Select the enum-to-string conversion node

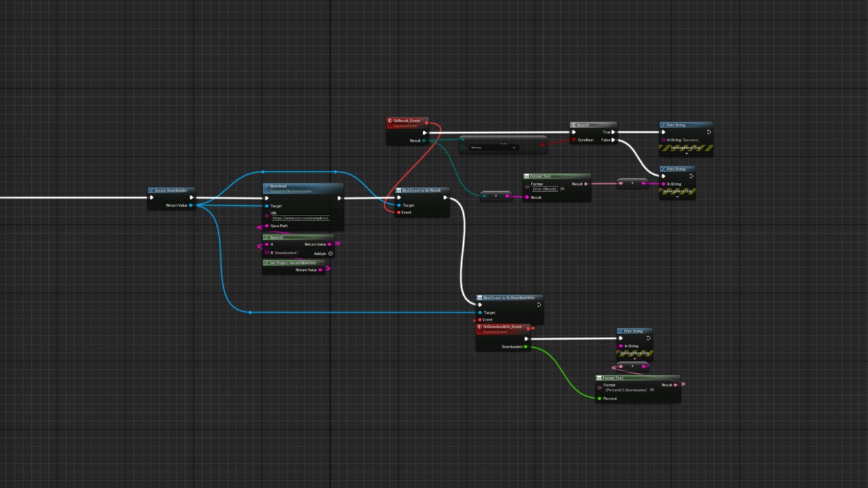click(496, 196)
